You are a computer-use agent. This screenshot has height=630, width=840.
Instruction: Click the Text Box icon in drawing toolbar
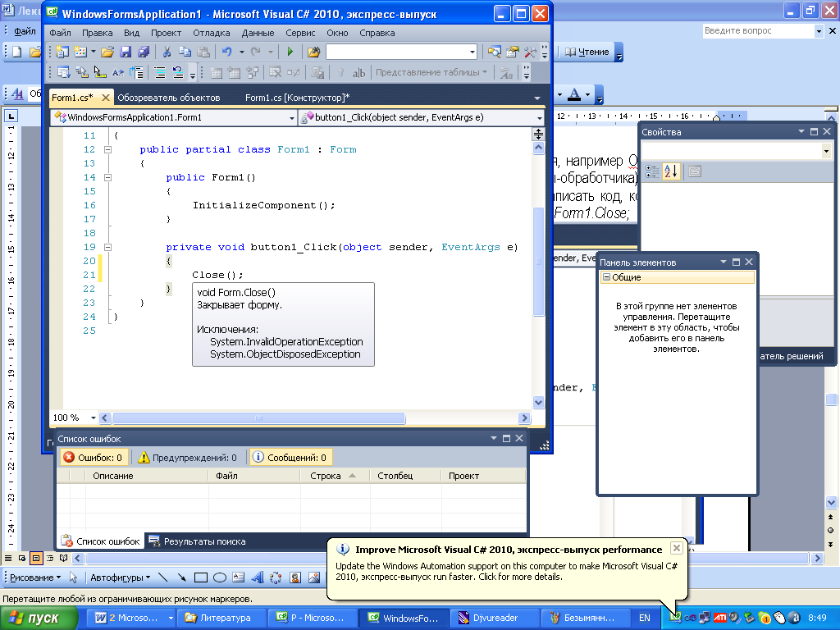pos(239,577)
